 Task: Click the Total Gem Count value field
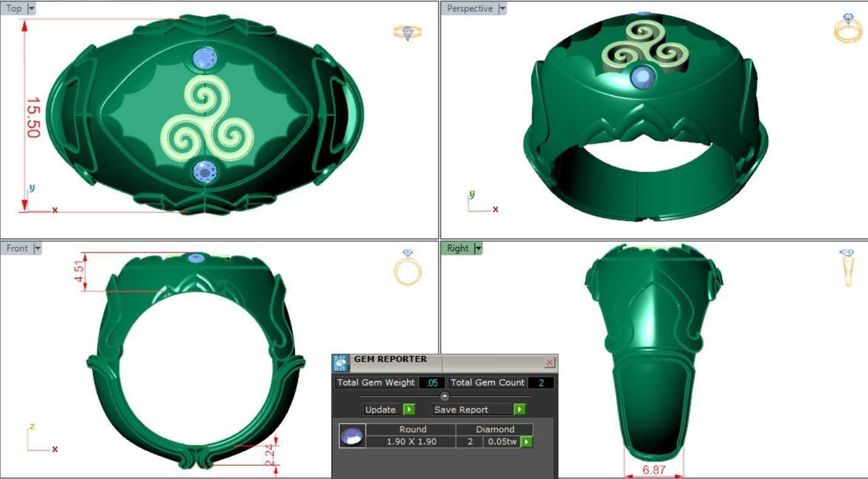tap(541, 383)
